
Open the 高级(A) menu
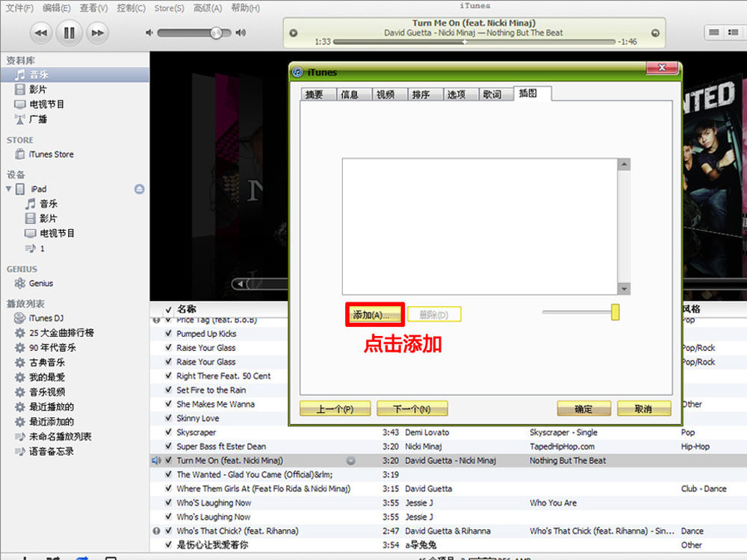208,8
